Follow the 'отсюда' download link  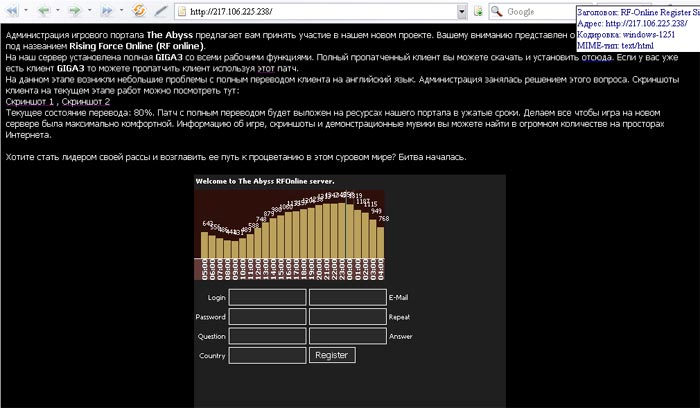[x=596, y=58]
